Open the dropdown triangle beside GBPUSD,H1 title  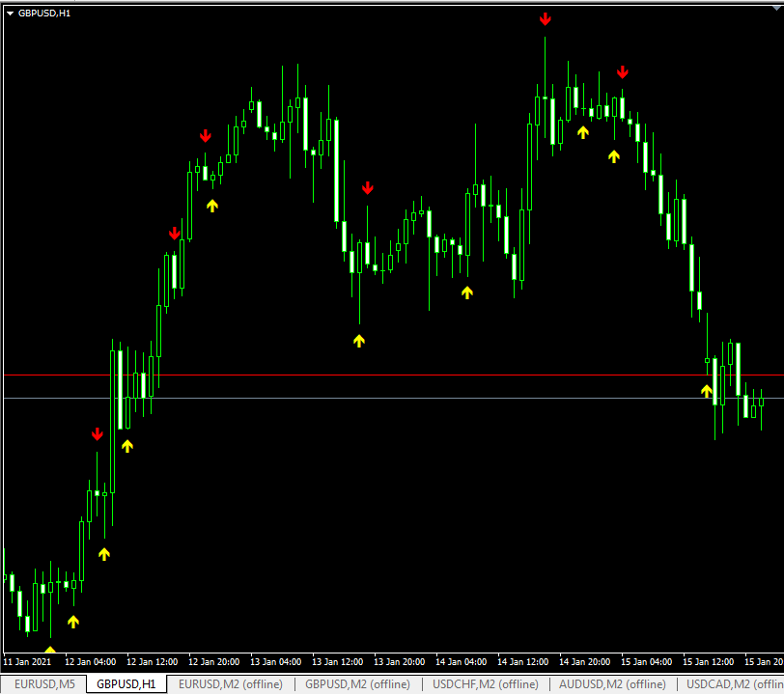tap(10, 14)
